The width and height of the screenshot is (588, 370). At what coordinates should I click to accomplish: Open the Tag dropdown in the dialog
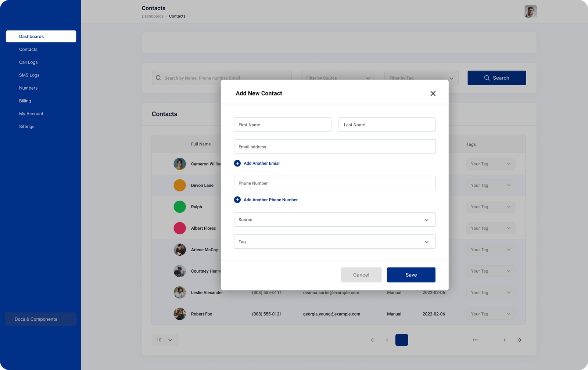(x=335, y=241)
